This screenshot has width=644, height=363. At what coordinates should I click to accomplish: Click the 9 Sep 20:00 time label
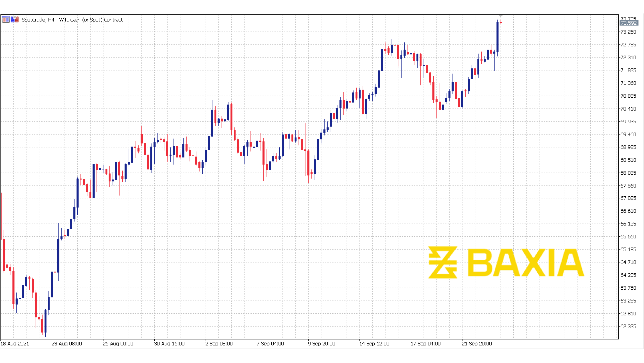coord(321,343)
